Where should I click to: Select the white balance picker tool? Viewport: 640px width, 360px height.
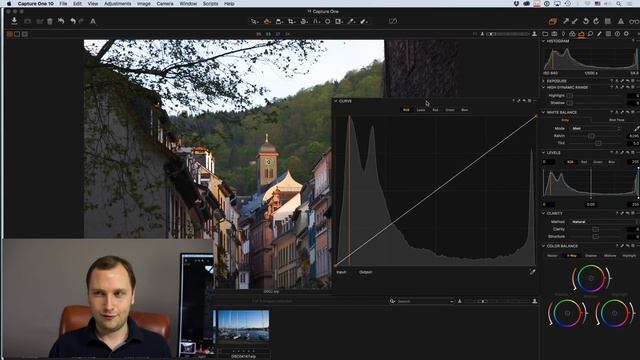point(351,21)
